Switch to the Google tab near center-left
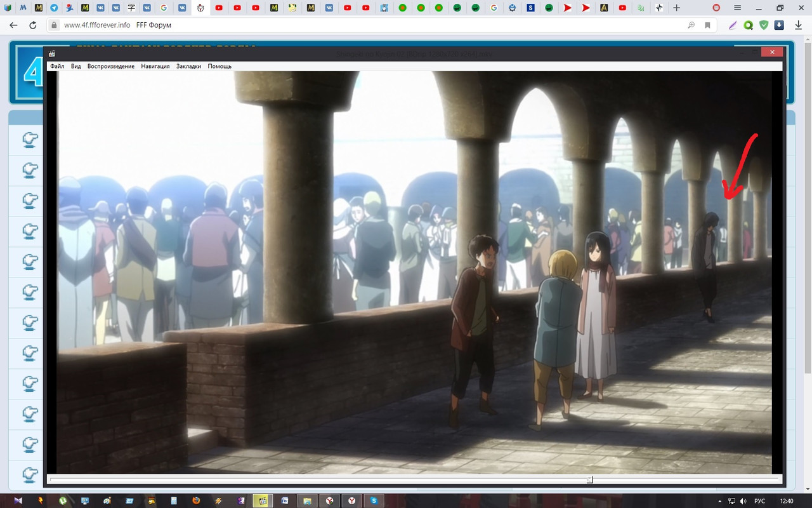 [x=164, y=8]
